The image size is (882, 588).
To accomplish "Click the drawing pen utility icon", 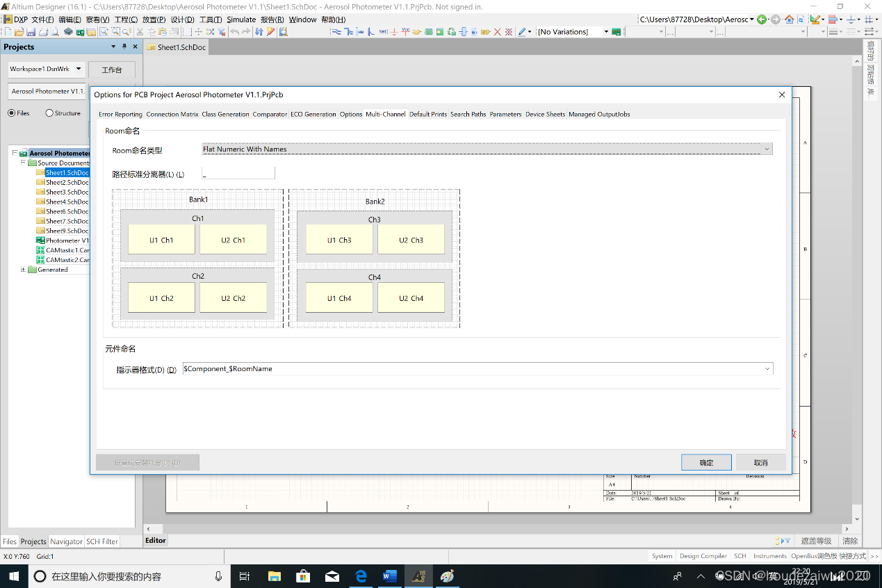I will tap(522, 32).
